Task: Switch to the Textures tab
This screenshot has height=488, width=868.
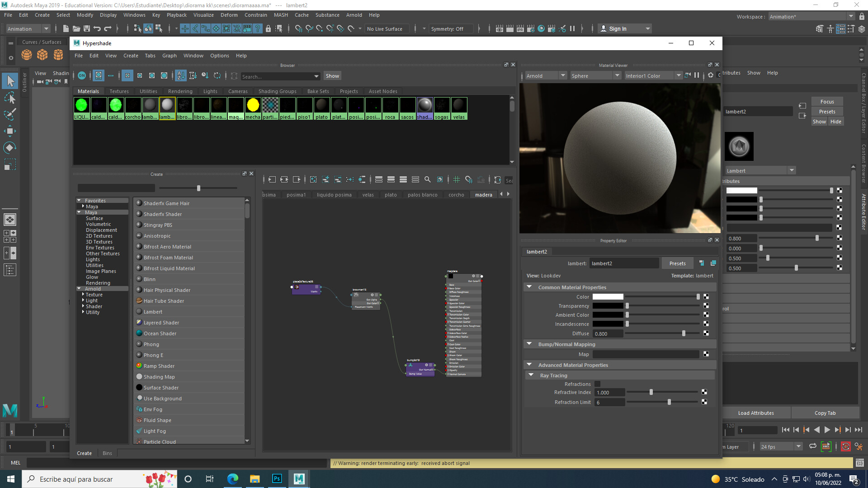Action: 119,91
